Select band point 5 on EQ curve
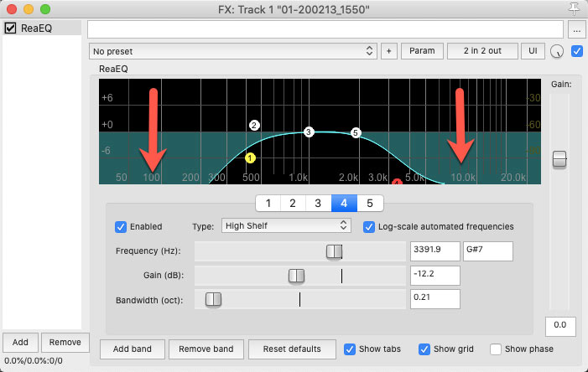 coord(356,132)
